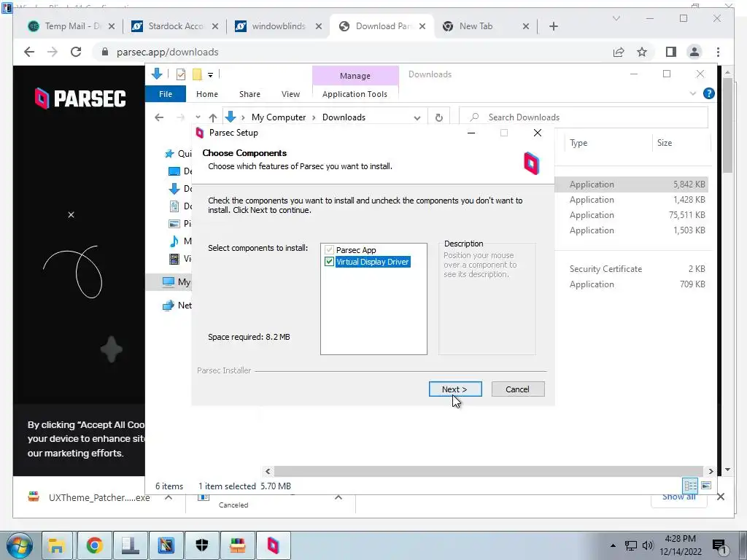Open the notification center icon
Viewport: 747px width, 560px height.
[x=719, y=546]
